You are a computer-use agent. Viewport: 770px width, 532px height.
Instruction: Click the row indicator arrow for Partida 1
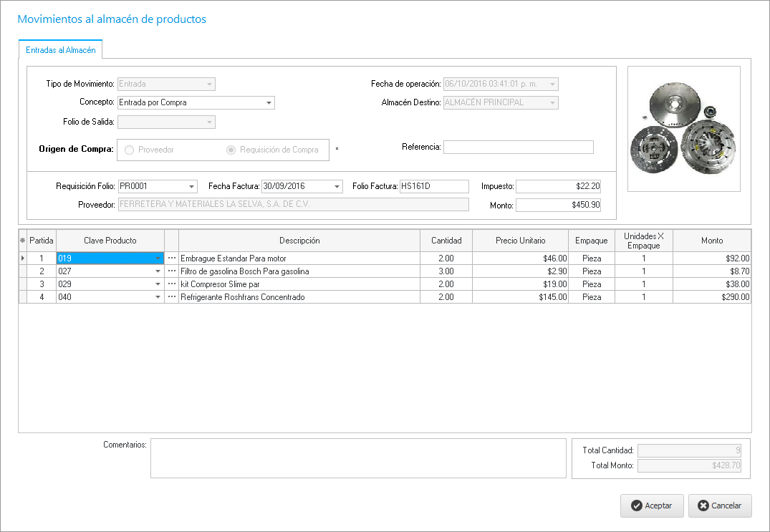[x=22, y=258]
